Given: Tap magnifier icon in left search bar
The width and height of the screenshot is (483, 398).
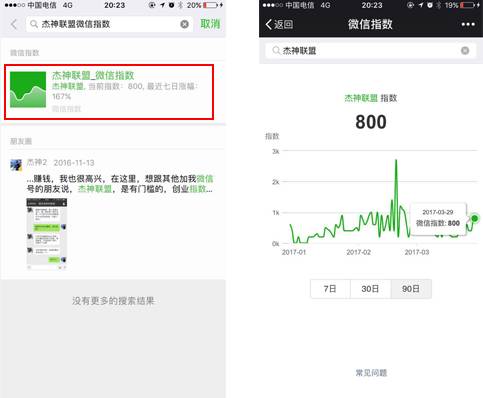Looking at the screenshot, I should click(34, 24).
